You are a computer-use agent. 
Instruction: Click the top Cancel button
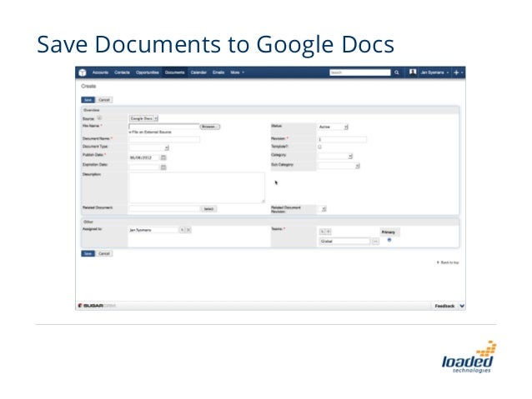[104, 100]
